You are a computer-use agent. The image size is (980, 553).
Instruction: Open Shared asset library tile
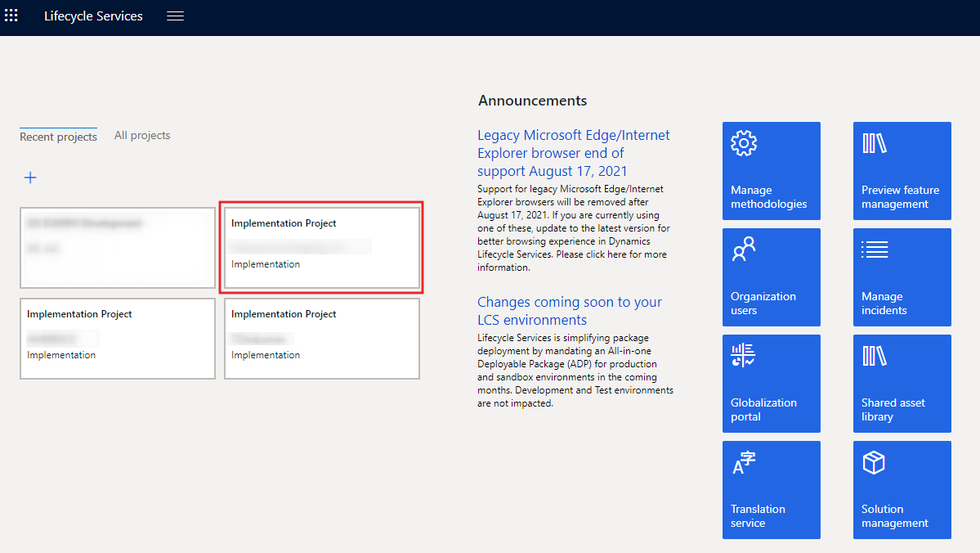[x=902, y=384]
